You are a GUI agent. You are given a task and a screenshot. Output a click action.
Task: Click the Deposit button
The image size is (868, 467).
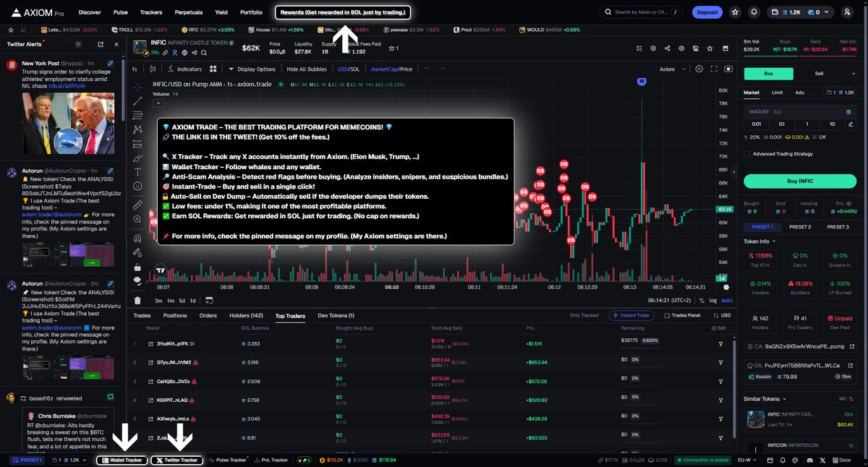707,12
